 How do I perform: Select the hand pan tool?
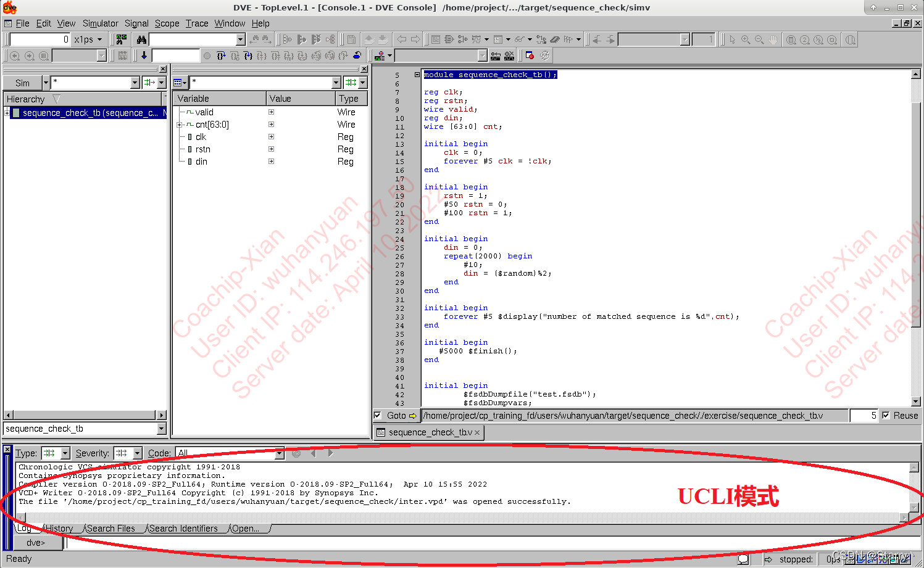pyautogui.click(x=773, y=39)
